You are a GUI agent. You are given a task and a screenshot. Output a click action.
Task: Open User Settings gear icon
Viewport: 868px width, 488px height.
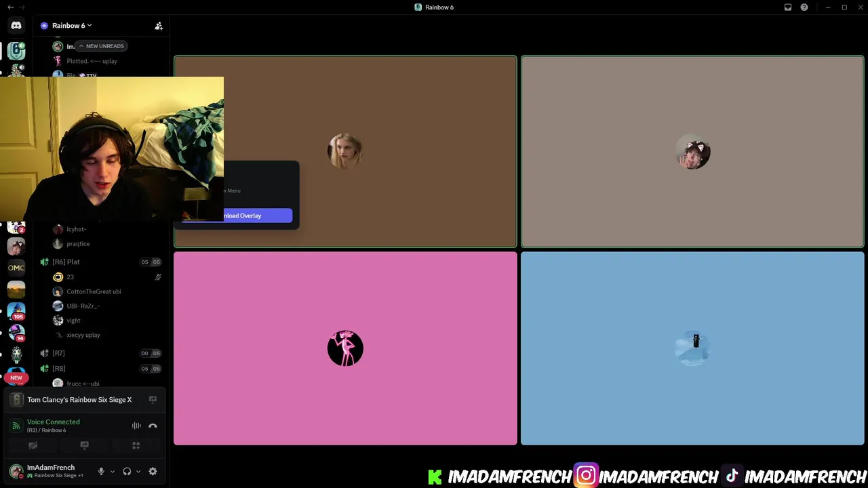[x=153, y=471]
